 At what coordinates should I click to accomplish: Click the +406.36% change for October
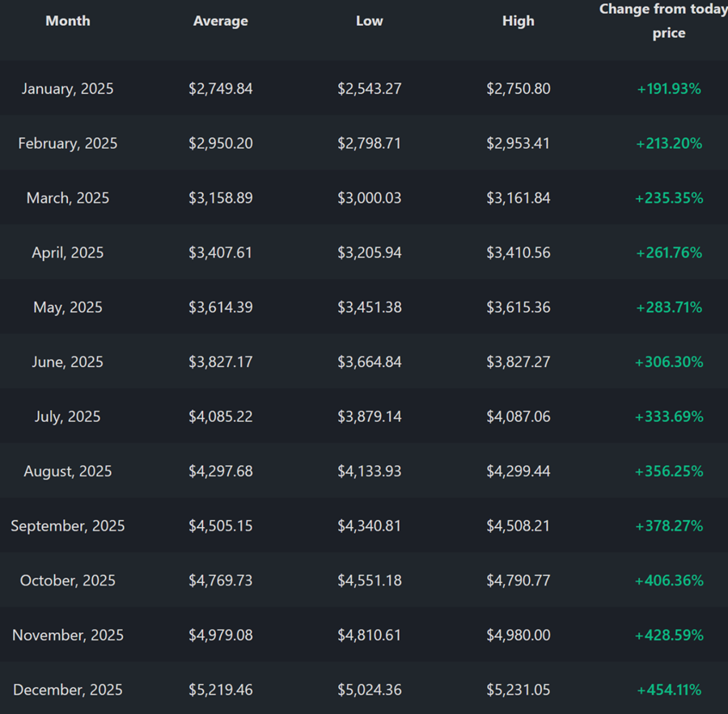pyautogui.click(x=668, y=581)
